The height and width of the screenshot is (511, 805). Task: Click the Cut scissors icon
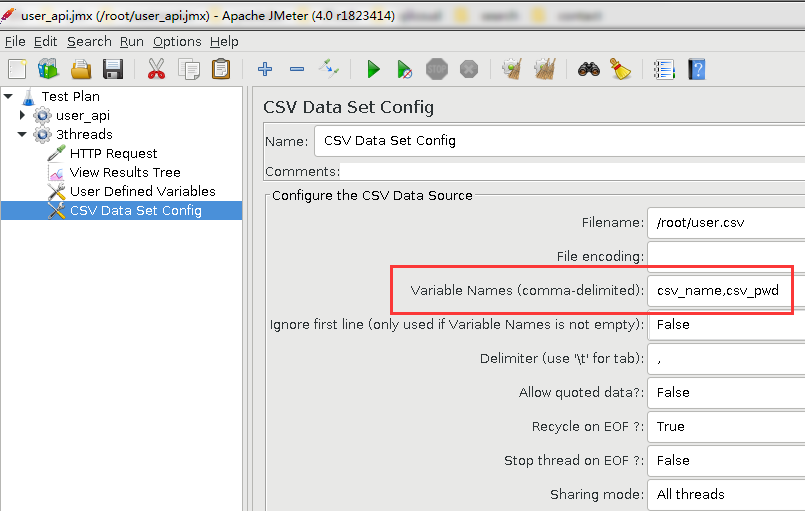[x=157, y=69]
